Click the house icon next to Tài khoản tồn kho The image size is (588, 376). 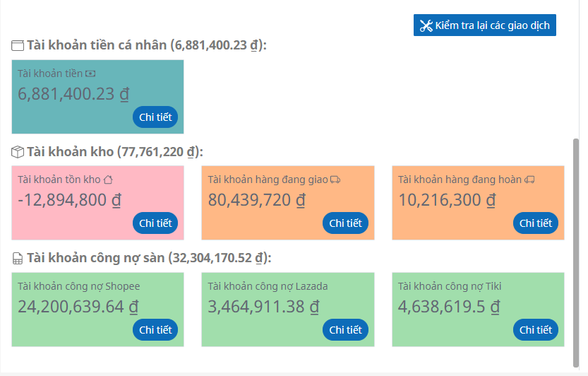[x=108, y=180]
